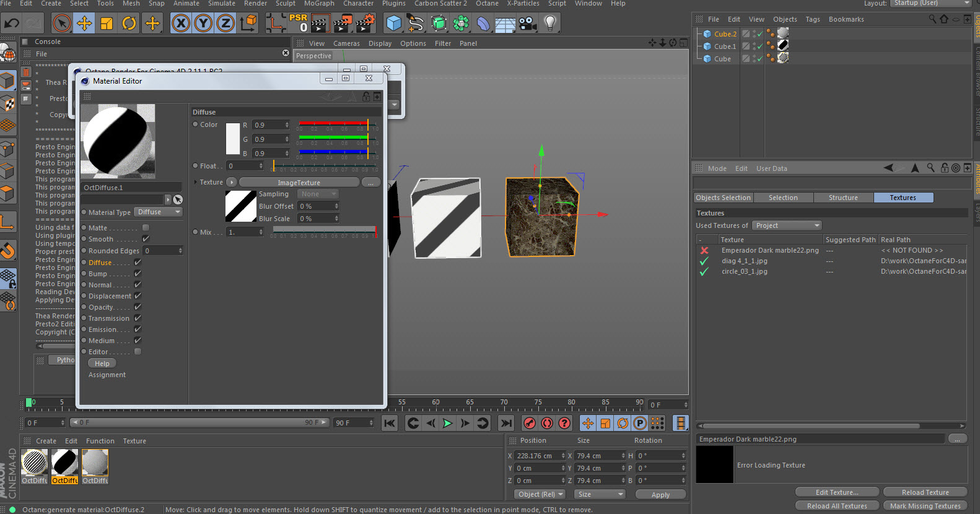Add a Cube primitive from toolbar
Image resolution: width=980 pixels, height=514 pixels.
(393, 24)
